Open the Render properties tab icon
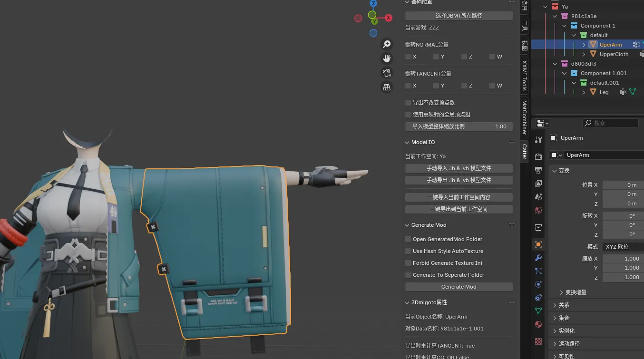Screen dimensions: 644x359 pyautogui.click(x=538, y=157)
